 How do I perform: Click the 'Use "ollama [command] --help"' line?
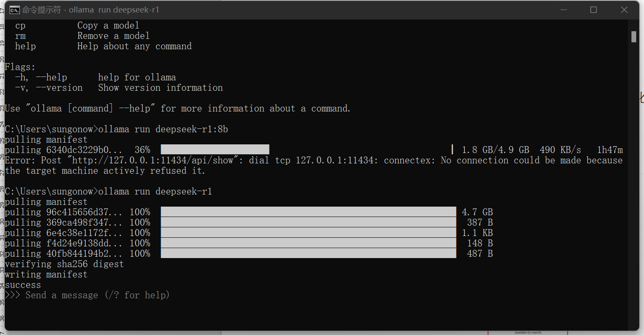click(x=177, y=108)
